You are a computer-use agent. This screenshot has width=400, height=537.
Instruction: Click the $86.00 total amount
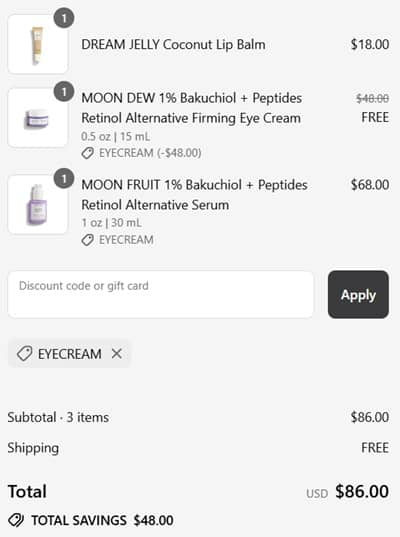362,491
